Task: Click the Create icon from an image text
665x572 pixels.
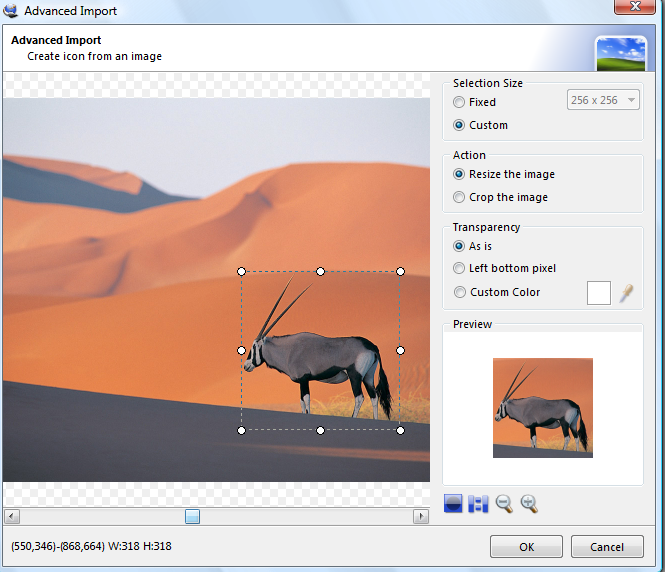Action: point(95,56)
